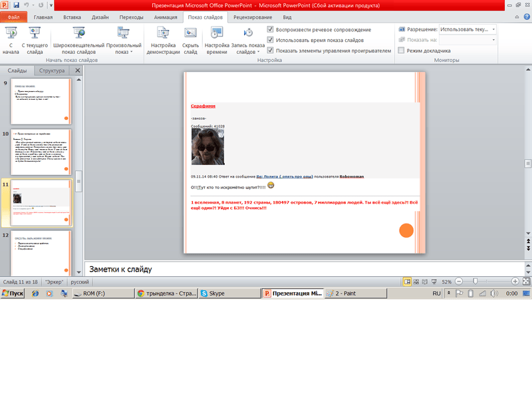532x404 pixels.
Task: Open the Анимация ribbon tab
Action: pyautogui.click(x=165, y=17)
